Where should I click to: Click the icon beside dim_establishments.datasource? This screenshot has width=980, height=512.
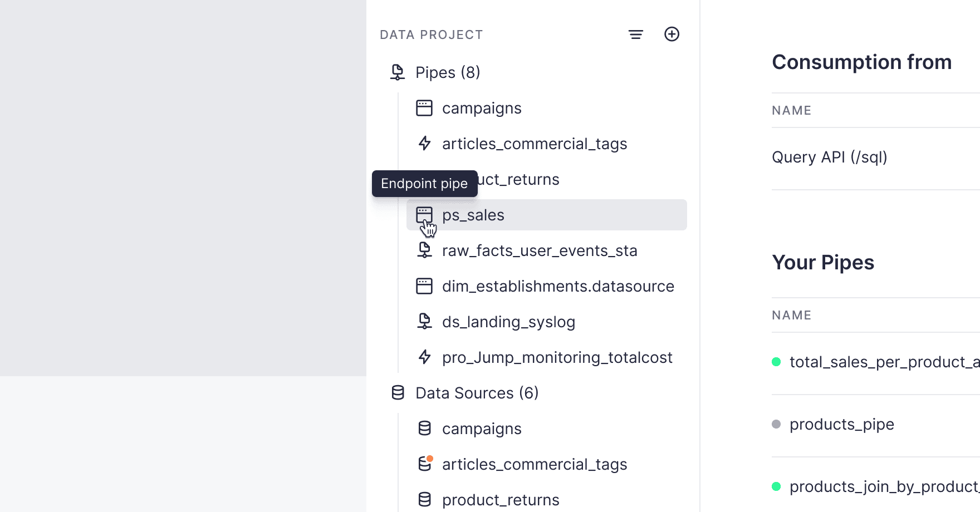click(424, 286)
